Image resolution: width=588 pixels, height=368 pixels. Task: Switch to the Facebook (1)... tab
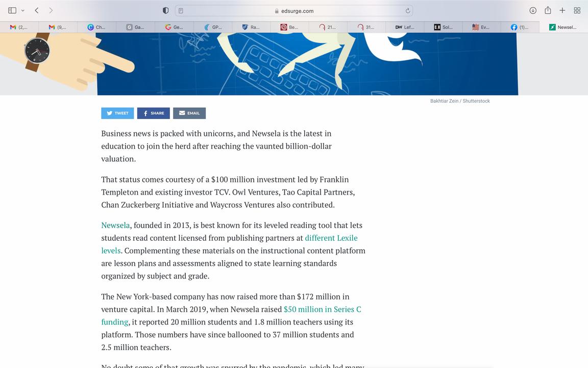(x=520, y=27)
